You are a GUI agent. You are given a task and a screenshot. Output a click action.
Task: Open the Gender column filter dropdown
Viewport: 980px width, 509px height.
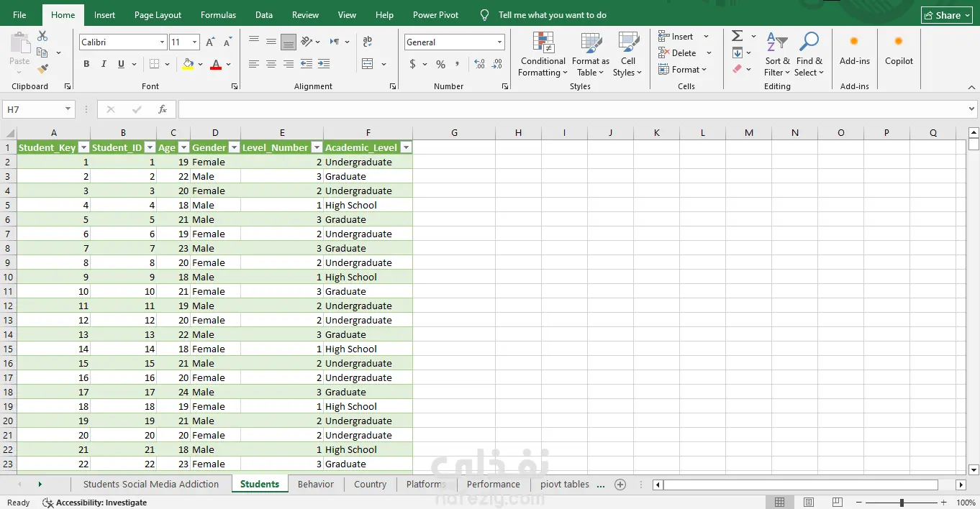pos(233,147)
